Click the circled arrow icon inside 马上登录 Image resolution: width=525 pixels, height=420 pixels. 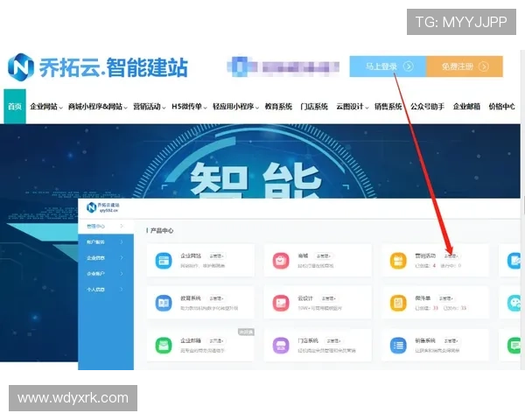pyautogui.click(x=408, y=66)
